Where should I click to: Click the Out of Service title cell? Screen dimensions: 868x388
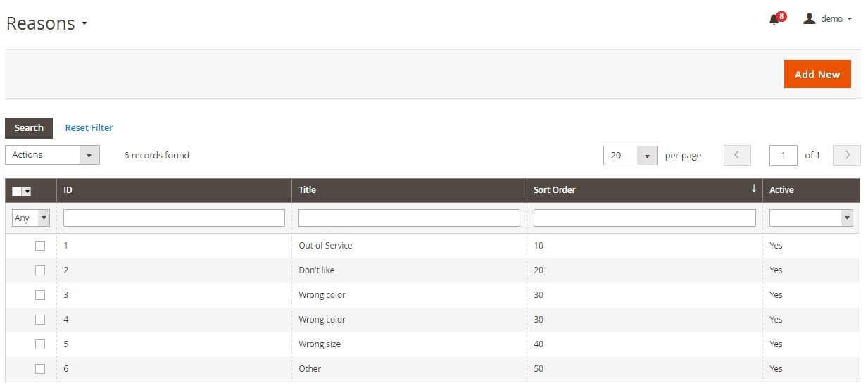click(x=409, y=246)
